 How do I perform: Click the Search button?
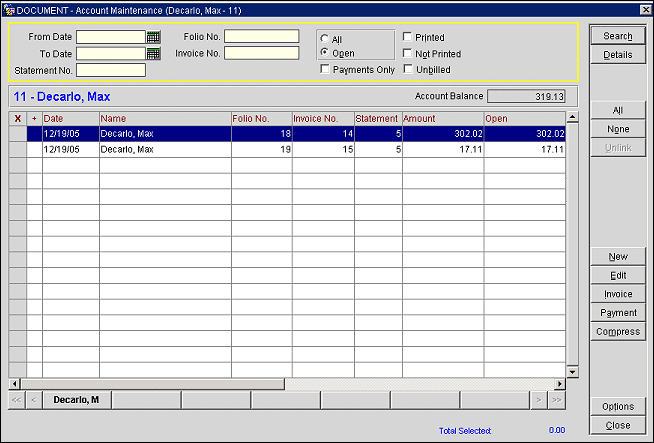pos(617,36)
